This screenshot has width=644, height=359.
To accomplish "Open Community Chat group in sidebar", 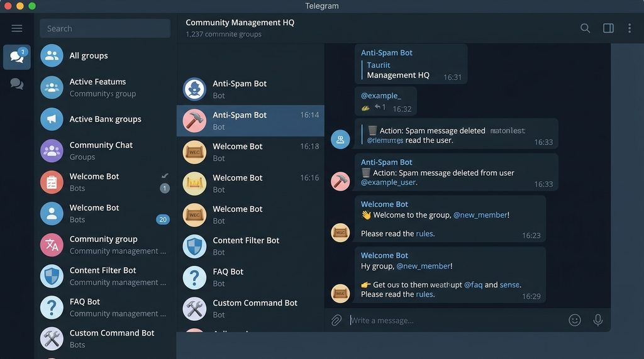I will click(x=101, y=151).
